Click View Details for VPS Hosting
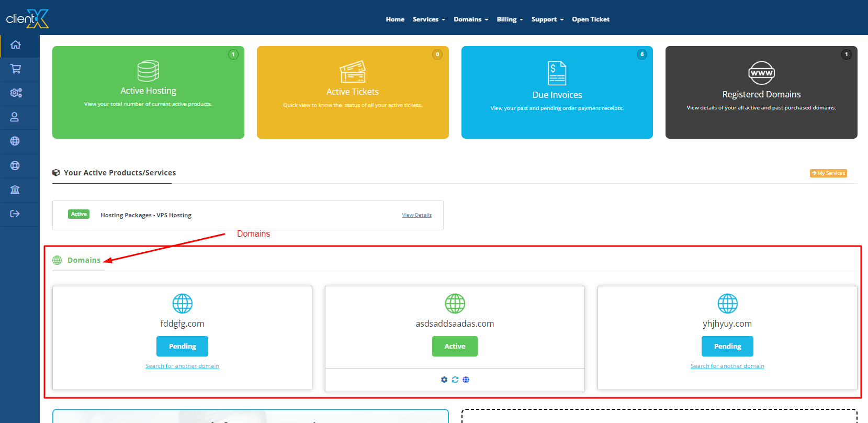This screenshot has width=868, height=423. 416,215
